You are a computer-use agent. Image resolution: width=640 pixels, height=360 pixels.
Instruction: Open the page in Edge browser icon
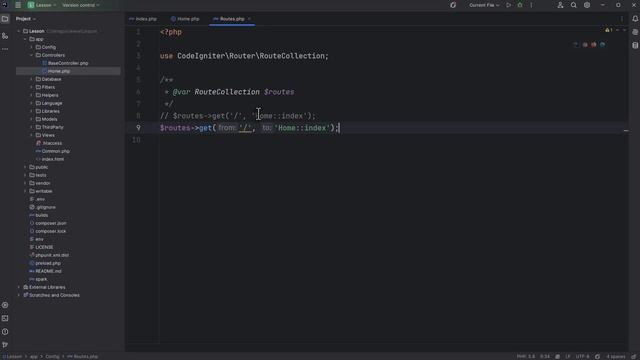602,44
